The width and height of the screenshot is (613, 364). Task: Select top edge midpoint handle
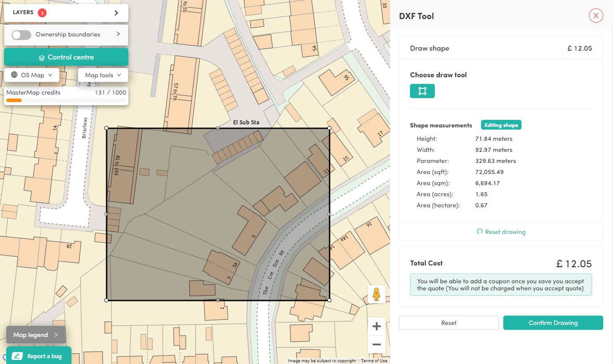tap(218, 128)
